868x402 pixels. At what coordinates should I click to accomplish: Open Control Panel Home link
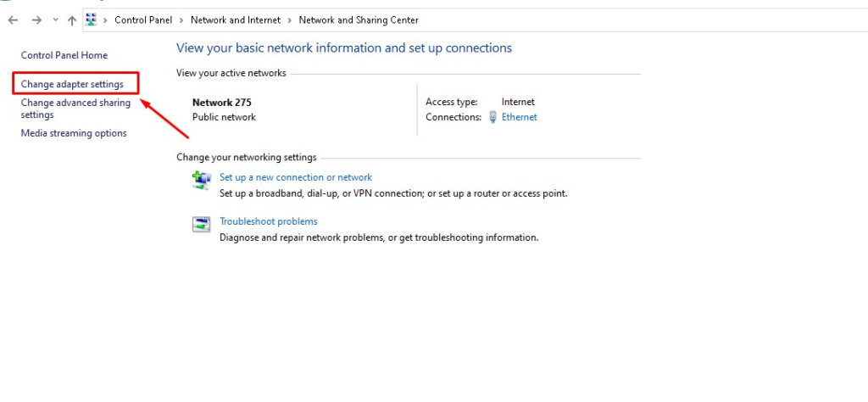coord(64,55)
